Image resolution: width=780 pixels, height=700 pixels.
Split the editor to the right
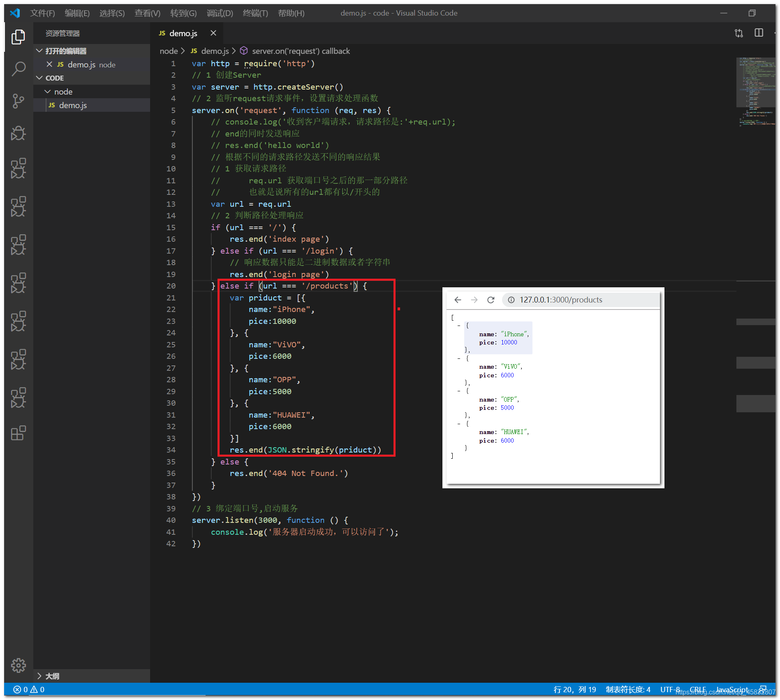[759, 33]
